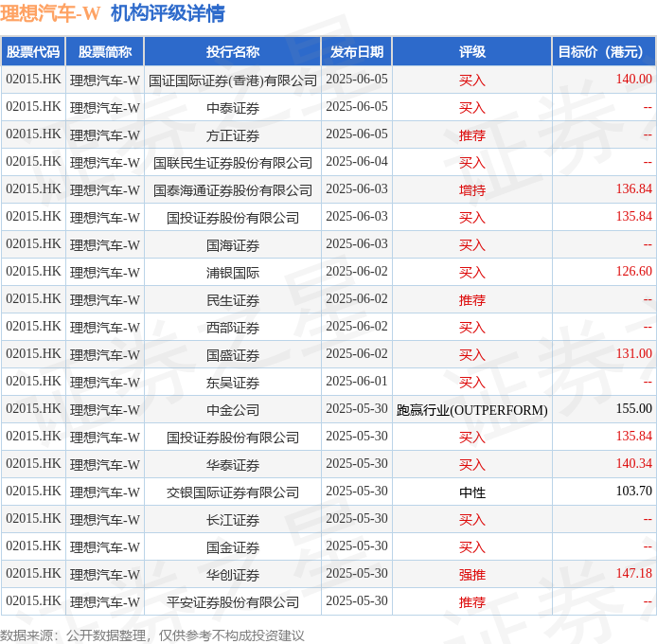This screenshot has width=657, height=644.
Task: Click 02015.HK in 国金证券 row
Action: (x=33, y=546)
